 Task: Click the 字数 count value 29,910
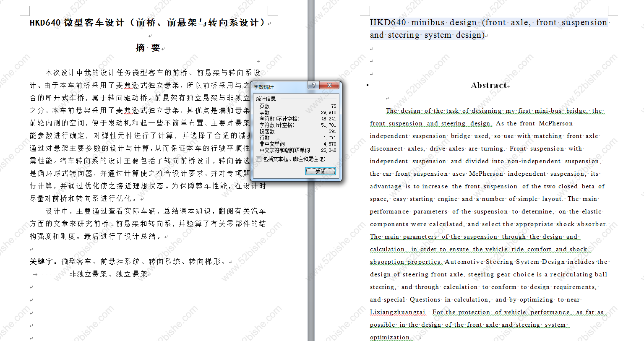pyautogui.click(x=329, y=112)
